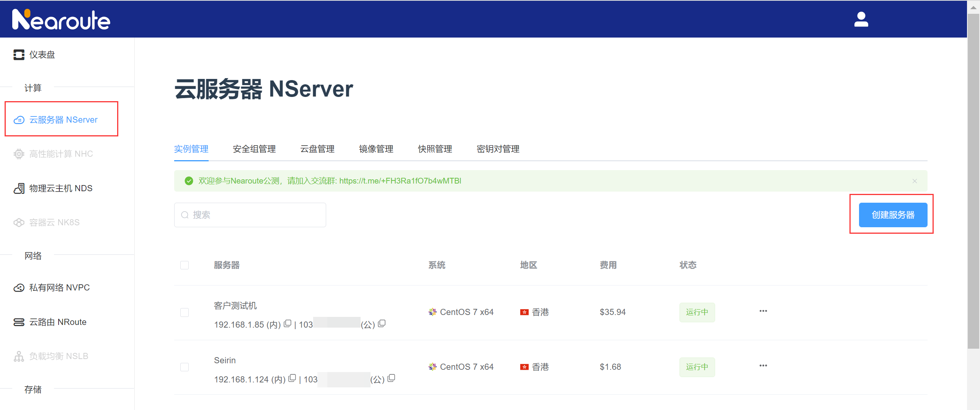This screenshot has height=410, width=980.
Task: Open 物理云主机 NDS from sidebar
Action: tap(60, 189)
